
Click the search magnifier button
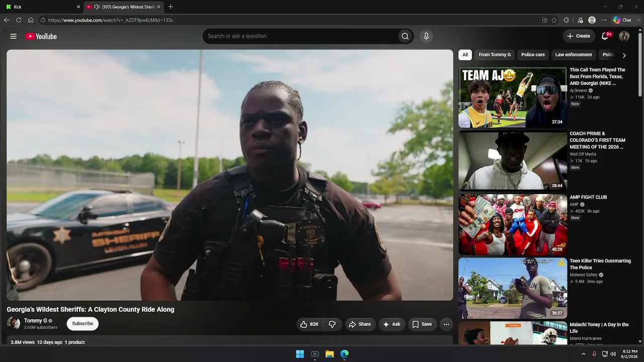click(405, 36)
